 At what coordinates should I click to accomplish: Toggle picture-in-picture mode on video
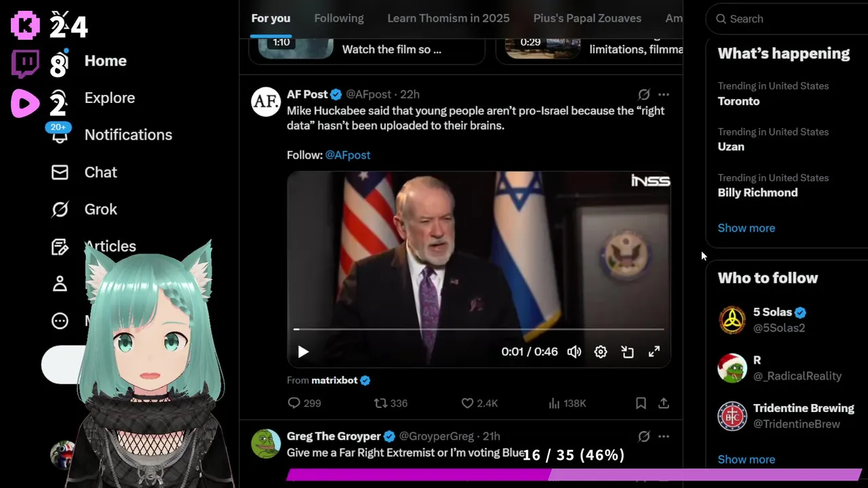627,352
